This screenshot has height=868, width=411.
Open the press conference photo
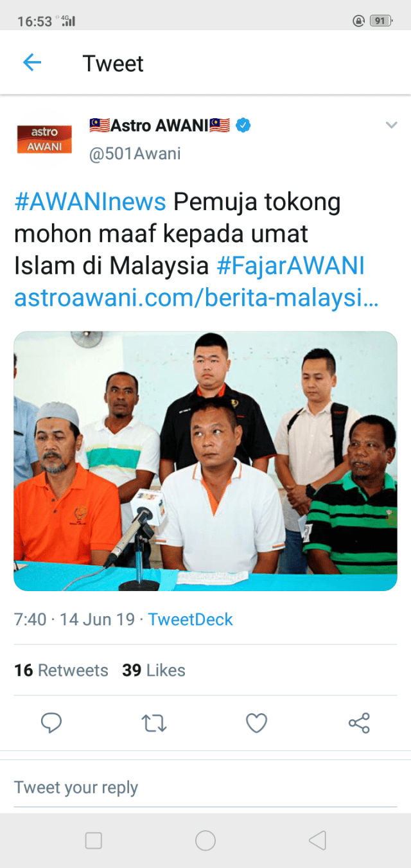click(x=205, y=461)
